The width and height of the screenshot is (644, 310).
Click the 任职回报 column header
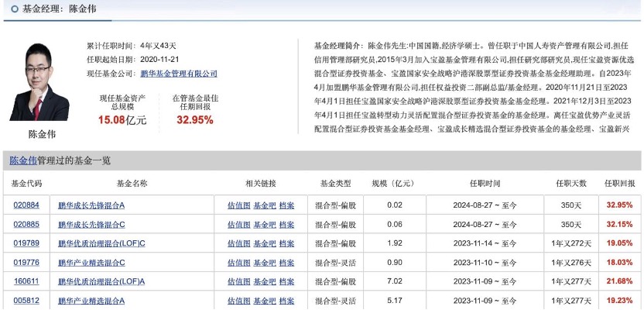coord(619,184)
